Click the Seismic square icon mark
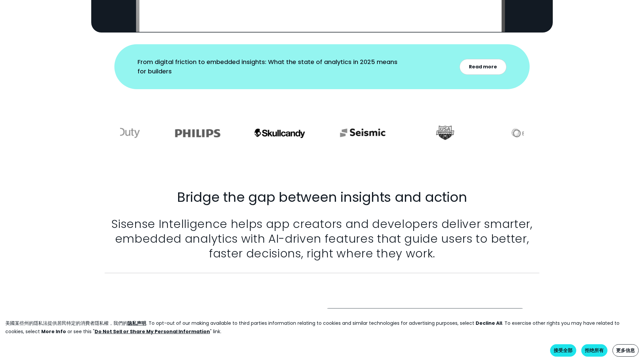644x362 pixels. 344,132
